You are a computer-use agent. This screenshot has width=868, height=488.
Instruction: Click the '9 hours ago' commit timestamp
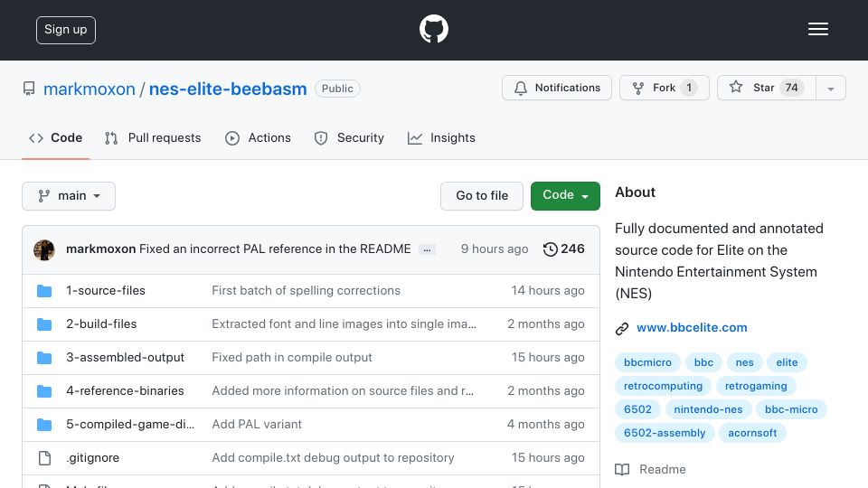point(495,249)
